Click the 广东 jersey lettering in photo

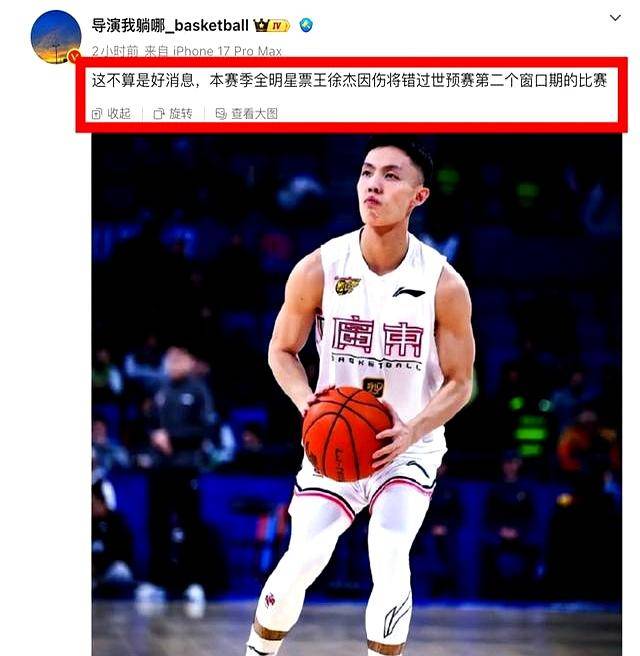pos(377,338)
